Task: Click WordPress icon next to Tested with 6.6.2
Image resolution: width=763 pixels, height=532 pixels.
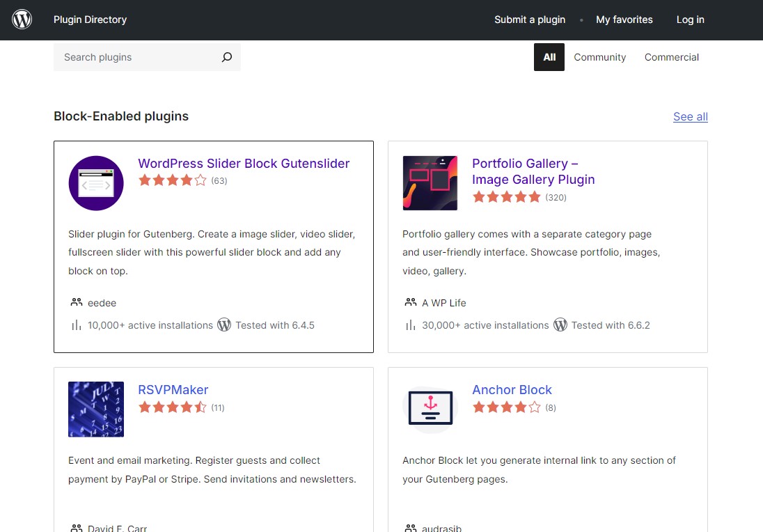Action: point(560,324)
